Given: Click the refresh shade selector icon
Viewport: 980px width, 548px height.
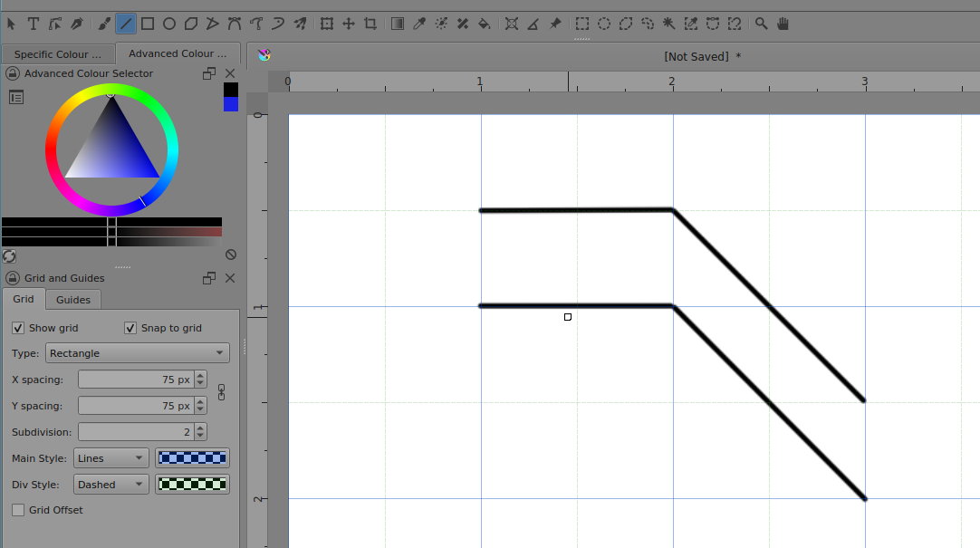Looking at the screenshot, I should pos(9,256).
